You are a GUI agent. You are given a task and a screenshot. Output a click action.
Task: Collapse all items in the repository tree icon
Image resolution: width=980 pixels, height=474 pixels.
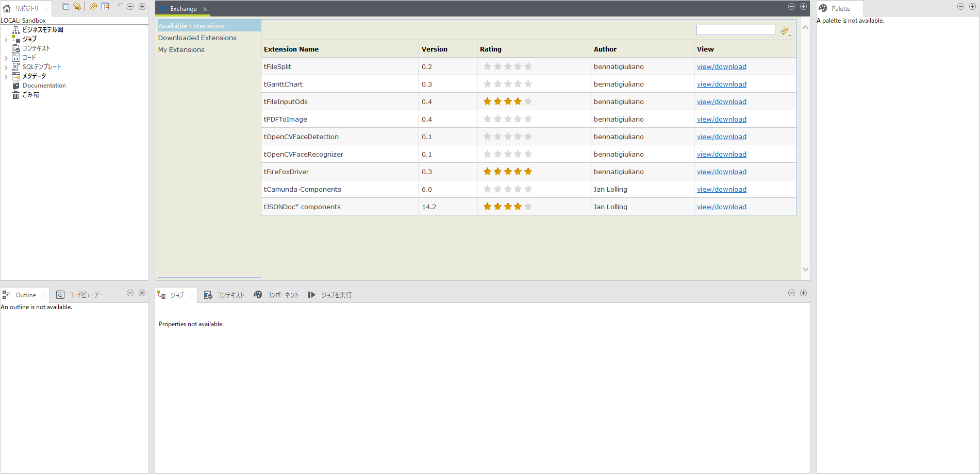[66, 7]
